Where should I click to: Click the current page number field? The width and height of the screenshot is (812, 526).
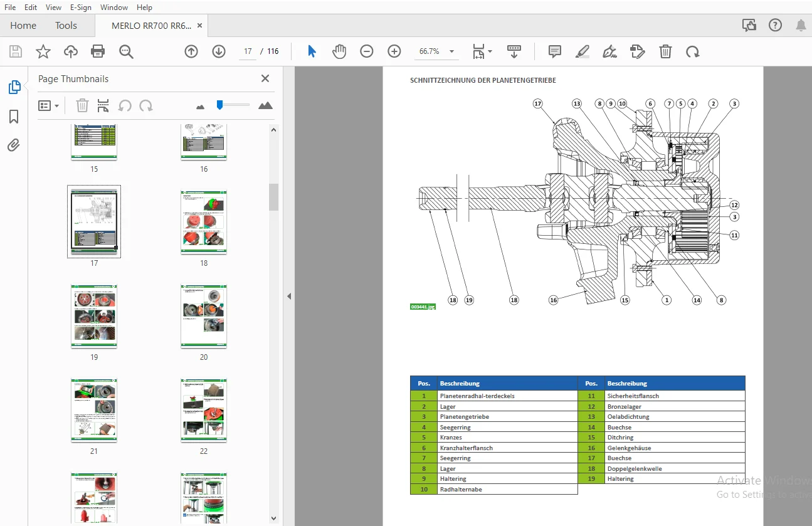click(248, 51)
